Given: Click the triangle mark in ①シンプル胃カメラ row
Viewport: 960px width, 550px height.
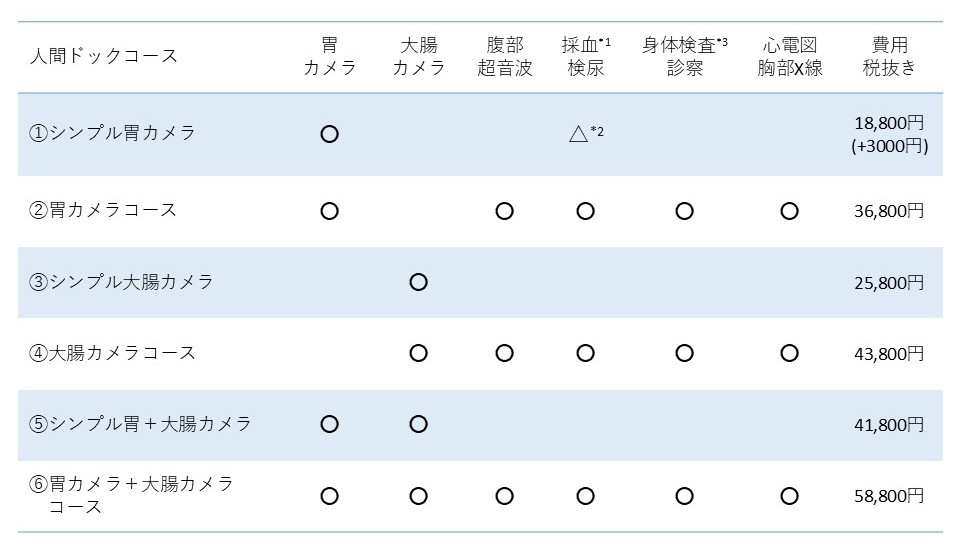Looking at the screenshot, I should (x=577, y=133).
